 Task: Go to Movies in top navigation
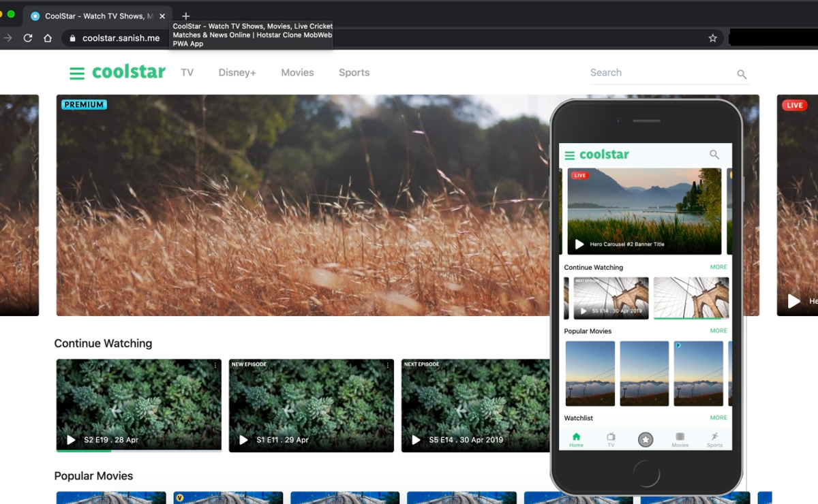point(297,72)
